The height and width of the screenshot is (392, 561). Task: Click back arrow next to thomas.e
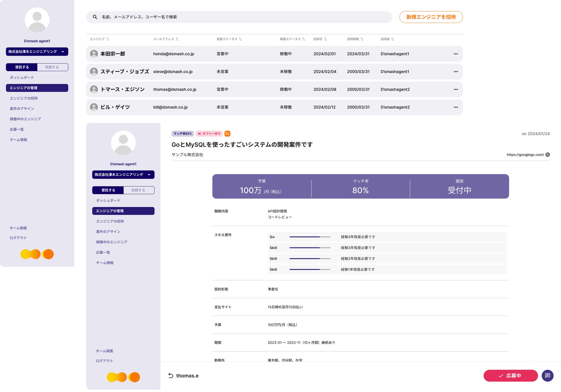click(171, 376)
